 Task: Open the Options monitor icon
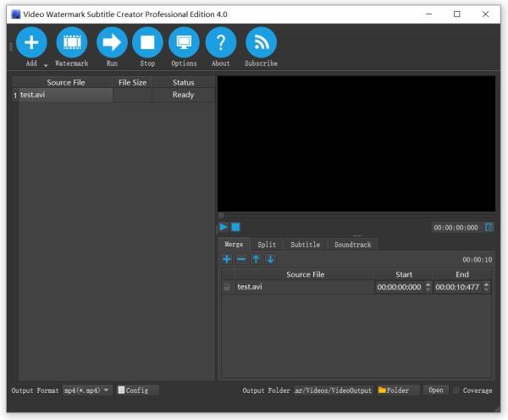(x=184, y=42)
